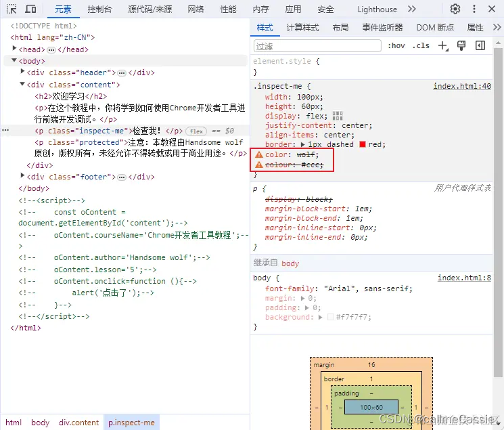Open the red border color swatch

(x=363, y=144)
